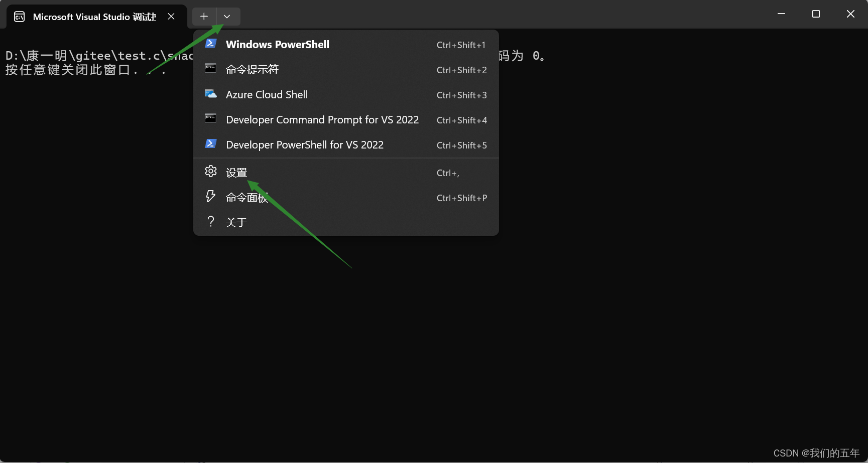
Task: Click the Ctrl+Shift+5 shortcut label
Action: point(461,145)
